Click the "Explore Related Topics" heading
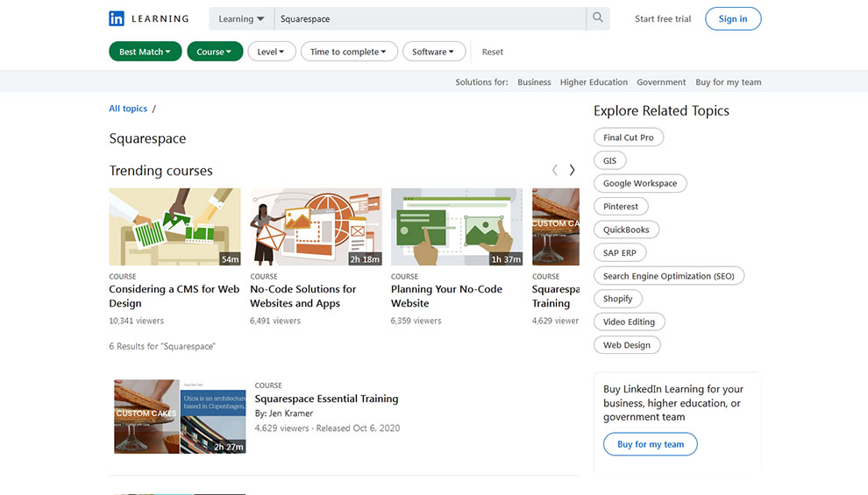 click(661, 110)
